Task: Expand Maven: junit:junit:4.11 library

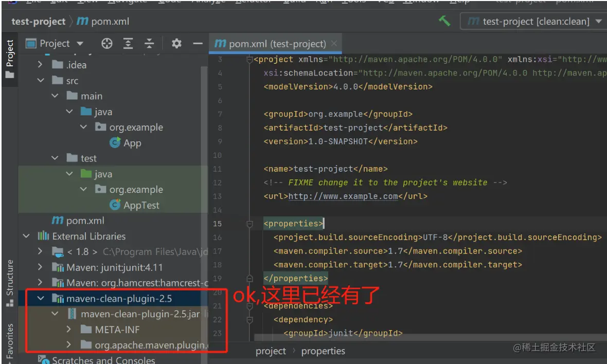Action: click(x=40, y=267)
